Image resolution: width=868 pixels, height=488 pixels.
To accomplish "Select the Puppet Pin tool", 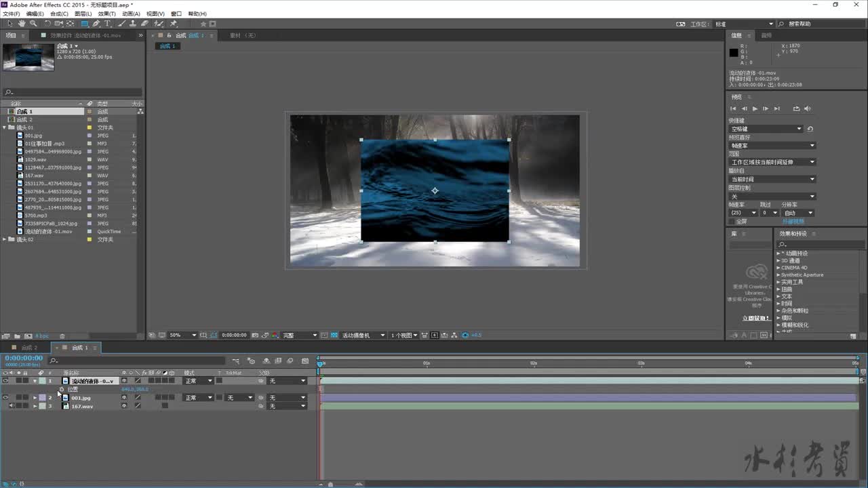I will pyautogui.click(x=174, y=24).
